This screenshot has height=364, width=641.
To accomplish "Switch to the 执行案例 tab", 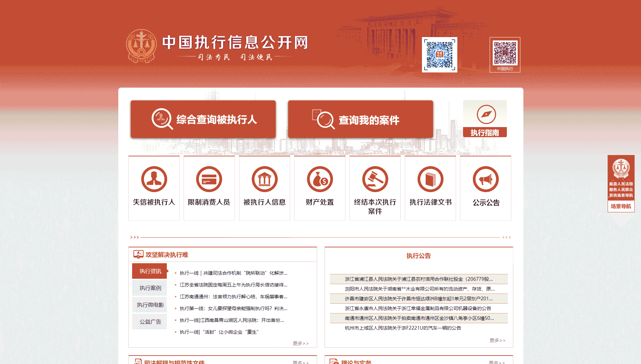I will (x=150, y=288).
